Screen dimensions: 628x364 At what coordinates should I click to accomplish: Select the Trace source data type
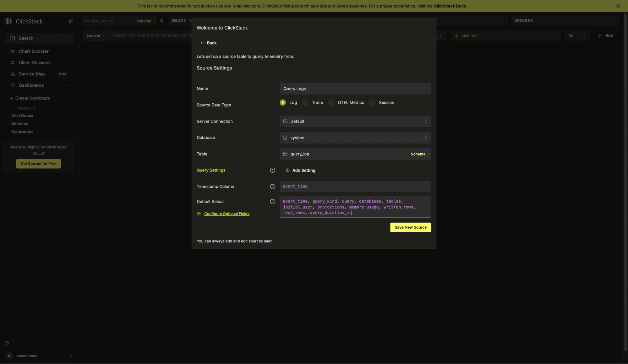305,103
